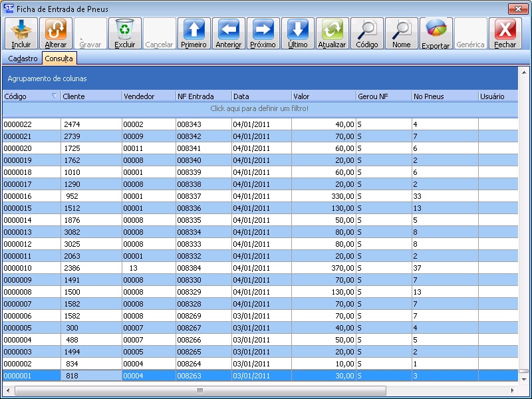Click the Incluir toolbar icon

tap(21, 33)
